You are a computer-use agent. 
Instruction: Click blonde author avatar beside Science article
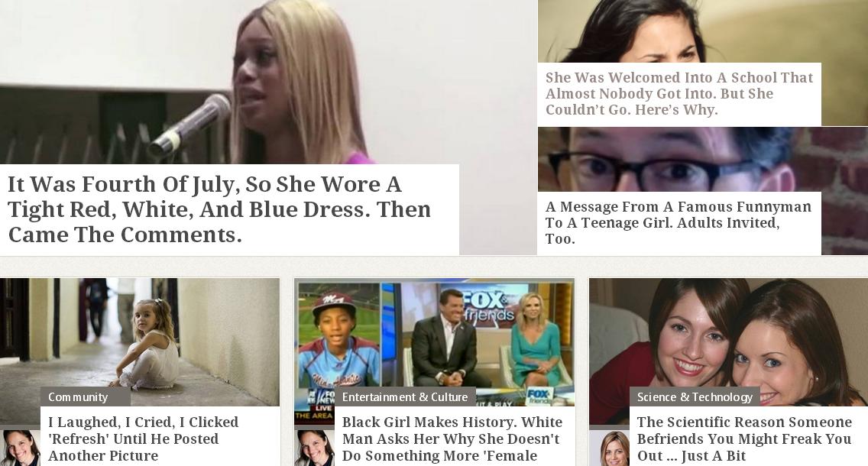(x=610, y=448)
